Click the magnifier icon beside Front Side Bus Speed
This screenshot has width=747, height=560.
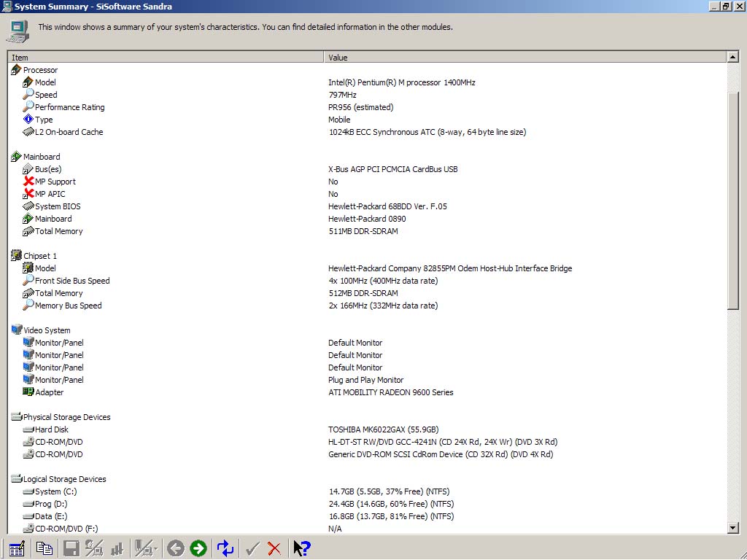click(x=28, y=281)
